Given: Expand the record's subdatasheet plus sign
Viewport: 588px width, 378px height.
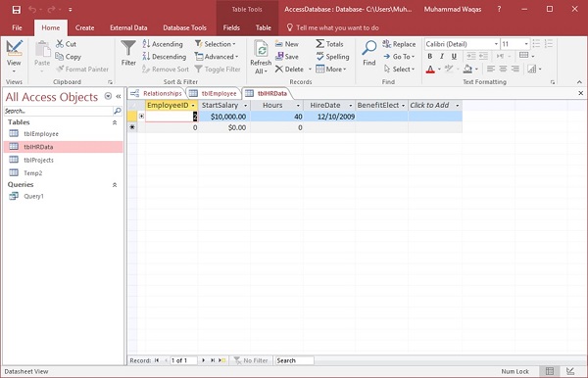Looking at the screenshot, I should [x=141, y=117].
